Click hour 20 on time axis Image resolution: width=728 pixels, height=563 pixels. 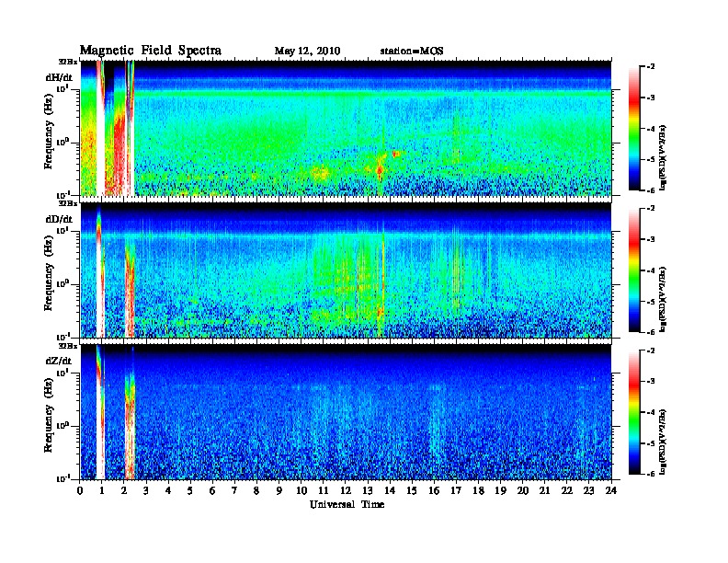(523, 490)
